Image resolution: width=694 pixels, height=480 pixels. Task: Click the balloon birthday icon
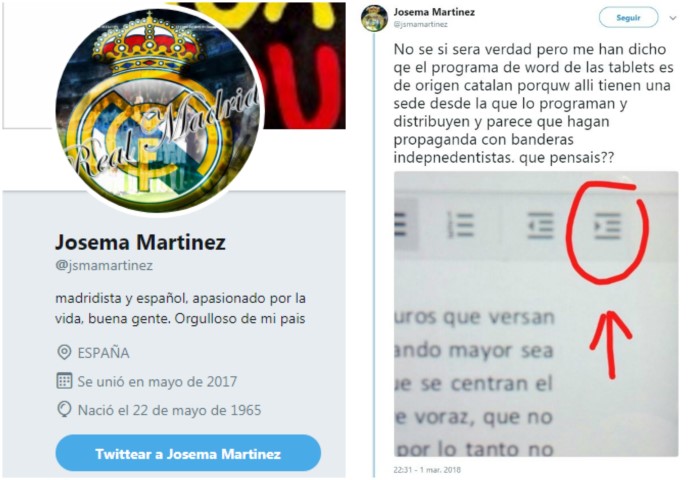pos(64,410)
